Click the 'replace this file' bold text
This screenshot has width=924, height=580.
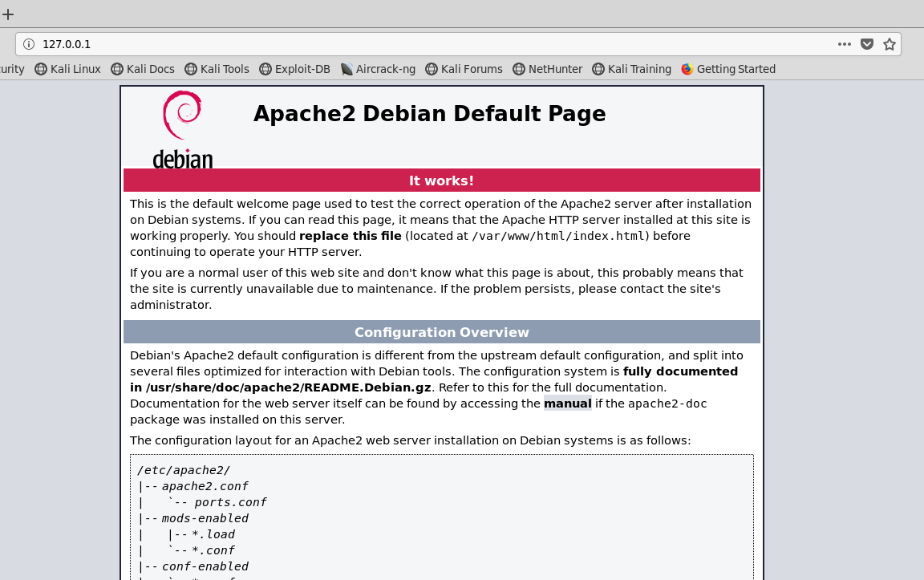point(350,236)
